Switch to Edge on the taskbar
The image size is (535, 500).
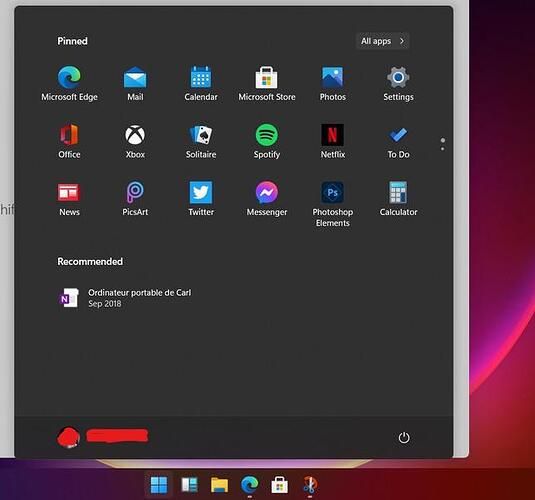point(249,485)
